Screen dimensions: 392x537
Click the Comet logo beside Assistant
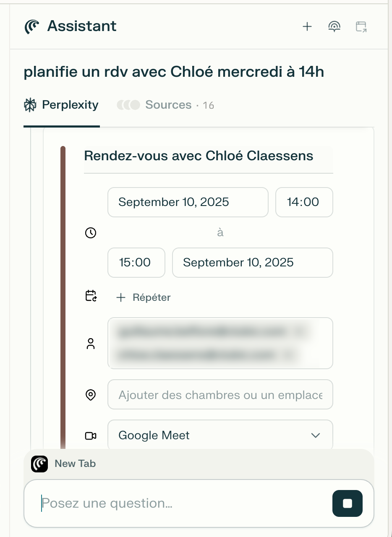[32, 26]
